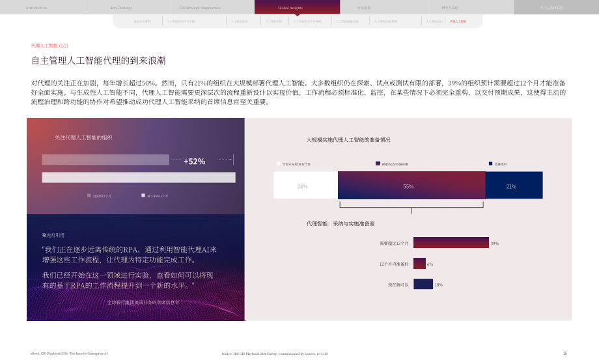The image size is (599, 364).
Task: Click the white 24% bar segment
Action: click(305, 185)
